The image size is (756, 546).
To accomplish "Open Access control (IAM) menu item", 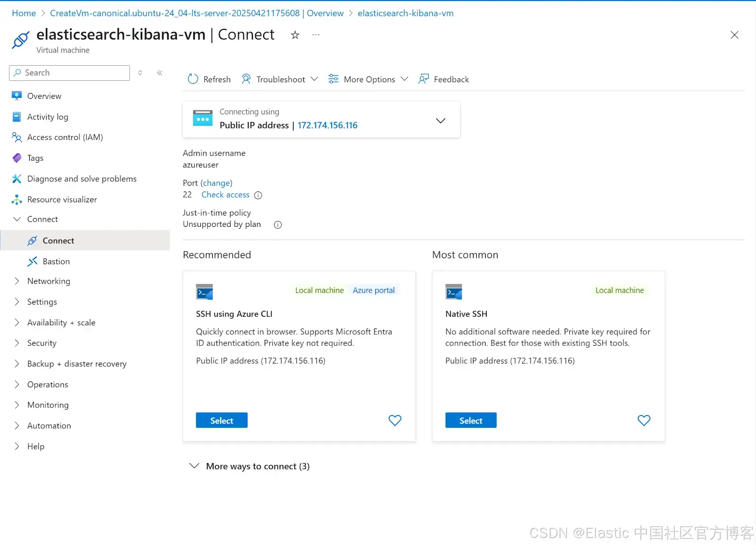I will [x=65, y=137].
